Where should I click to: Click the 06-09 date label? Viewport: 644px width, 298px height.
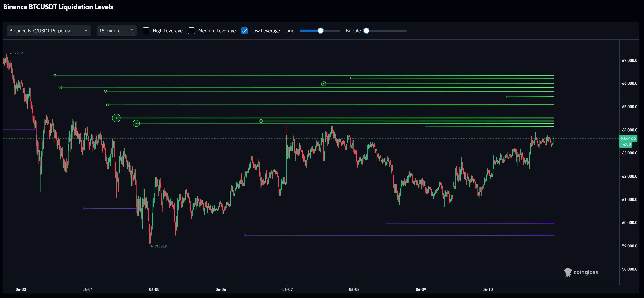tap(421, 290)
